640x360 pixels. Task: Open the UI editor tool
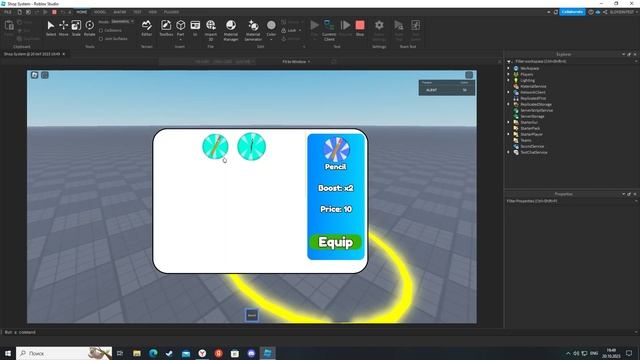tap(195, 28)
